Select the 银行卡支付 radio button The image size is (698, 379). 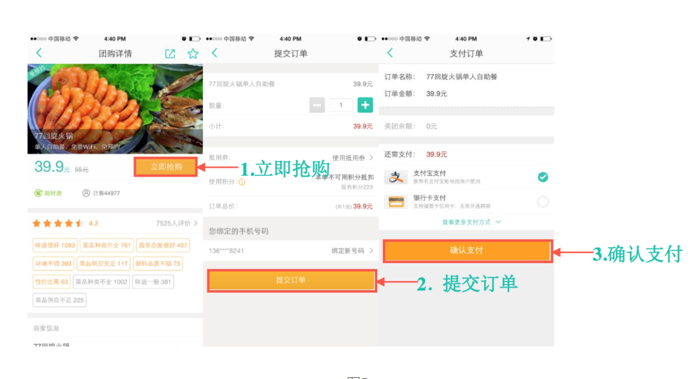pos(543,202)
